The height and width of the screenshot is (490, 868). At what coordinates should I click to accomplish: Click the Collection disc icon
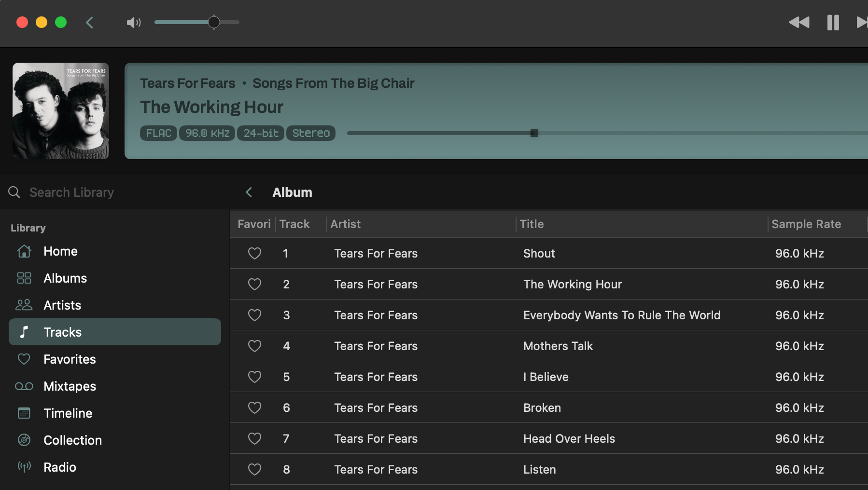click(x=24, y=440)
